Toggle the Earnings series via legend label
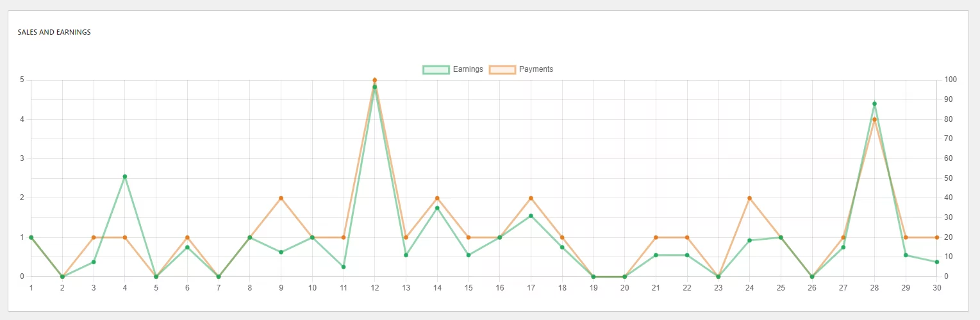Viewport: 980px width, 320px height. [468, 69]
